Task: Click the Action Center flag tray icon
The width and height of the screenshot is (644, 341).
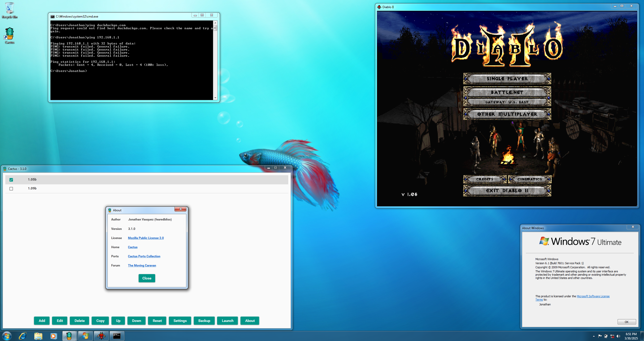Action: point(600,336)
